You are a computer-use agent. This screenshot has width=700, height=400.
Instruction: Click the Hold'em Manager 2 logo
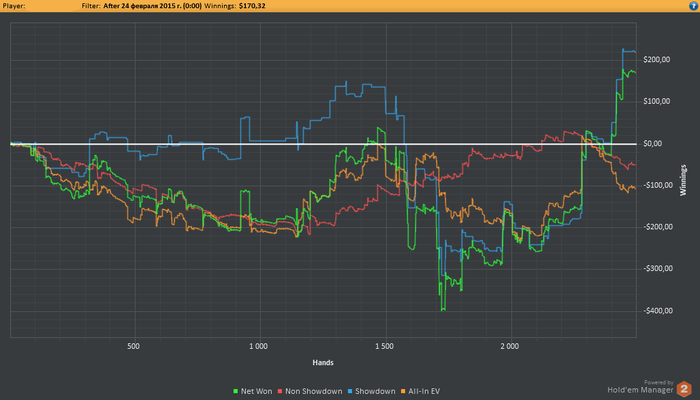click(x=684, y=389)
